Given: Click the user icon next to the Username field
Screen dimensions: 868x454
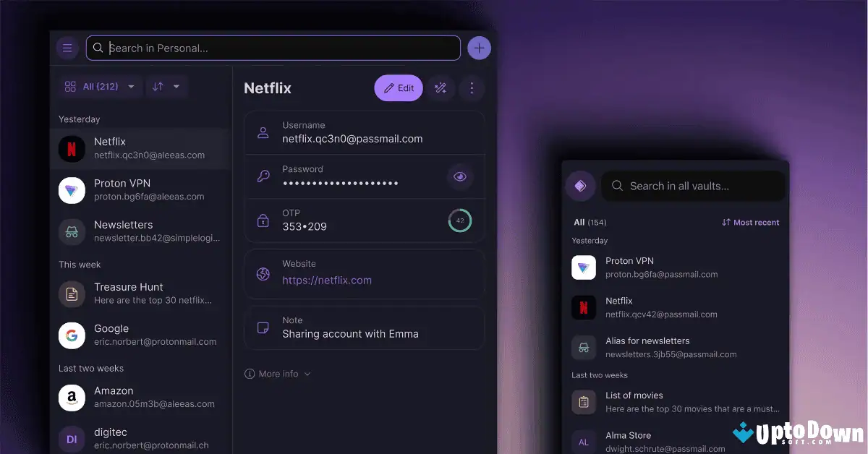Looking at the screenshot, I should point(263,132).
